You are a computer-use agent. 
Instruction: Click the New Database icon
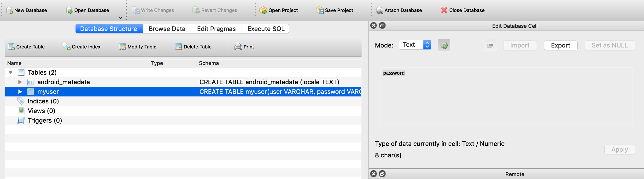[x=10, y=11]
